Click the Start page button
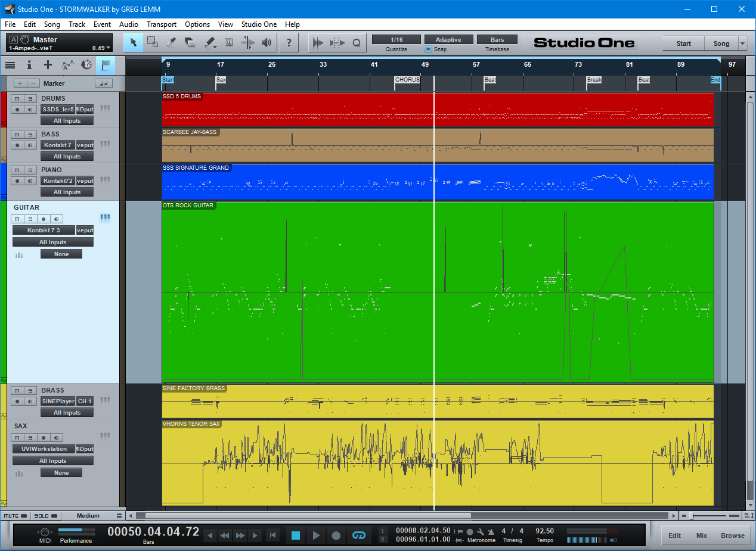The image size is (756, 551). coord(684,43)
